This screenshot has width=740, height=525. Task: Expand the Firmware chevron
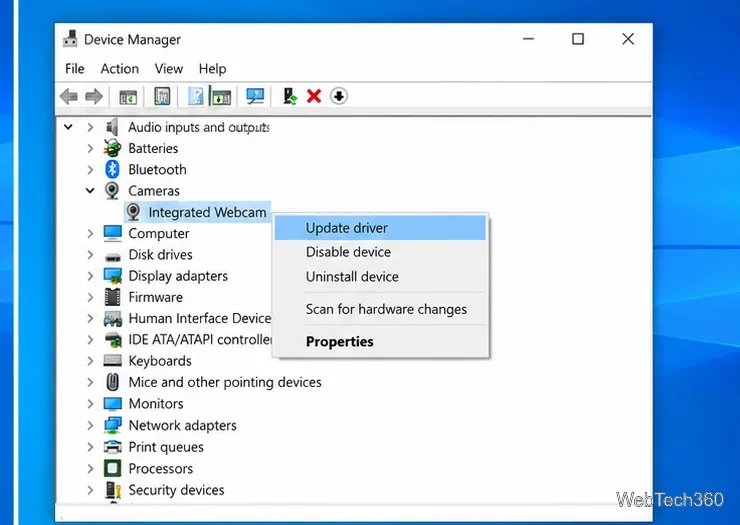pos(90,297)
